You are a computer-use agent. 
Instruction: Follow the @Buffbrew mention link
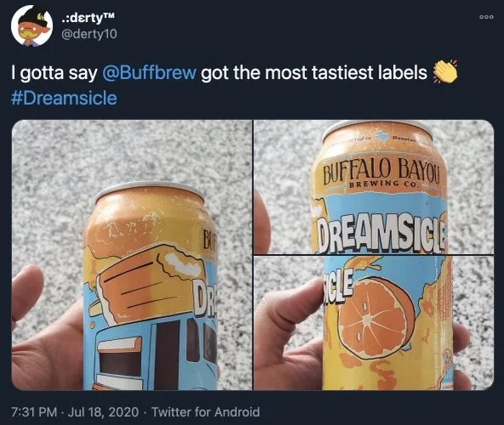coord(149,72)
